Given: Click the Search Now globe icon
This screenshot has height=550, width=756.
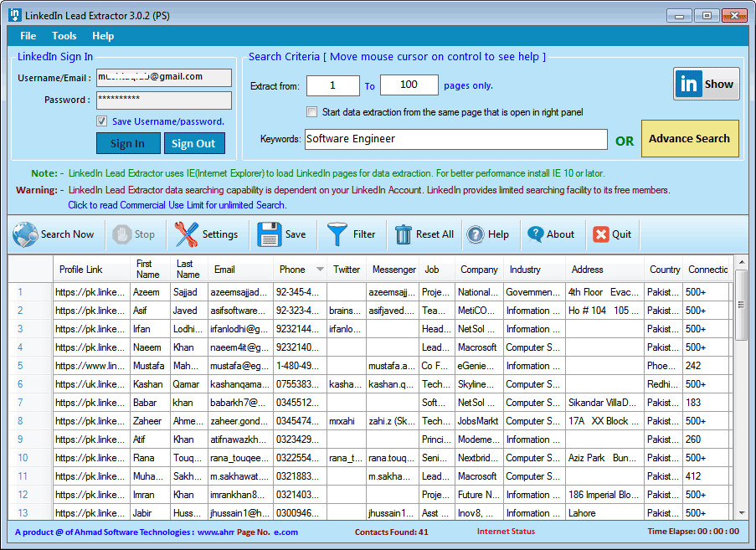Looking at the screenshot, I should (x=26, y=234).
